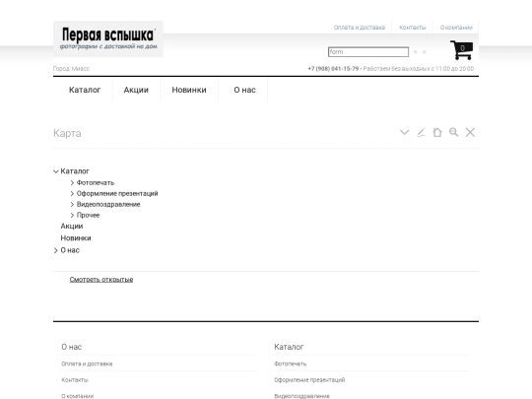Click the city label Город: Миасс
Viewport: 532px width, 399px height.
point(71,69)
